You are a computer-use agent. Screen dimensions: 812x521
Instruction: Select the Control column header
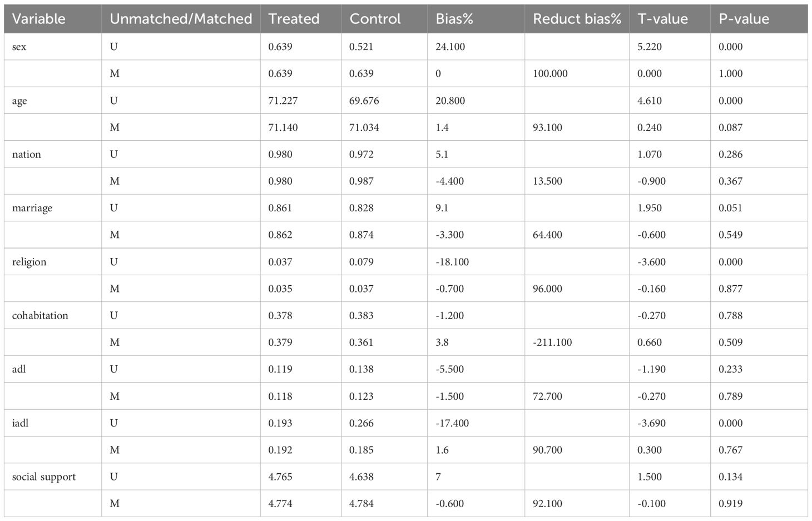click(x=375, y=19)
